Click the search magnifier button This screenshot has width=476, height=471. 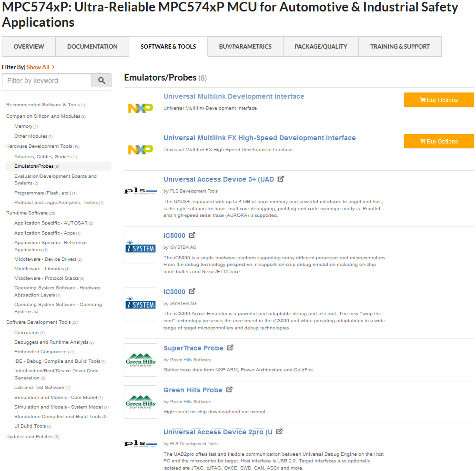click(101, 81)
